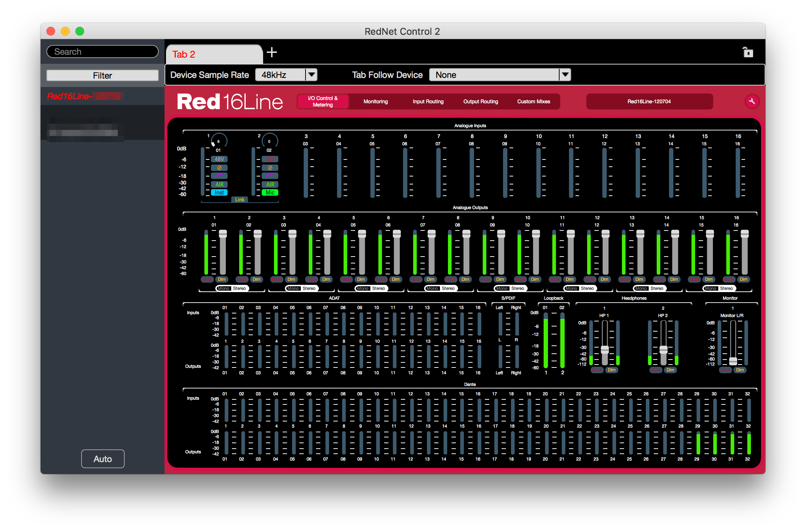Mute analogue output 16
The image size is (806, 532).
pos(729,279)
